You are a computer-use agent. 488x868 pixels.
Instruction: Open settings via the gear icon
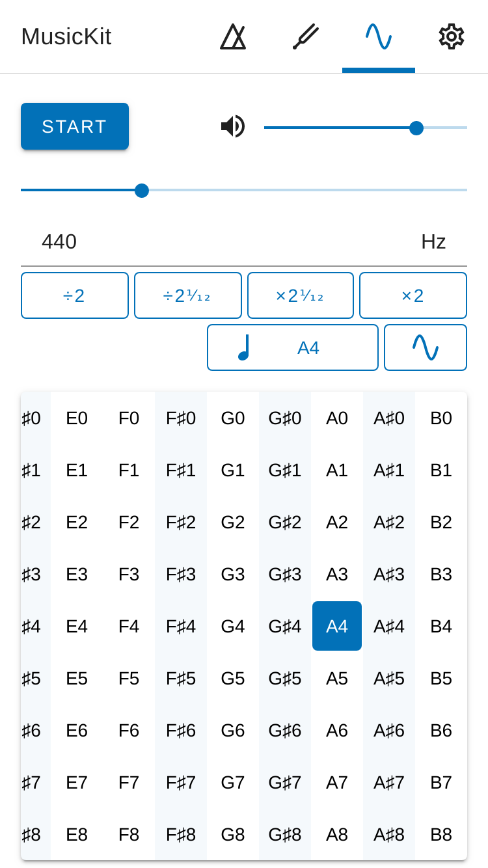(452, 36)
